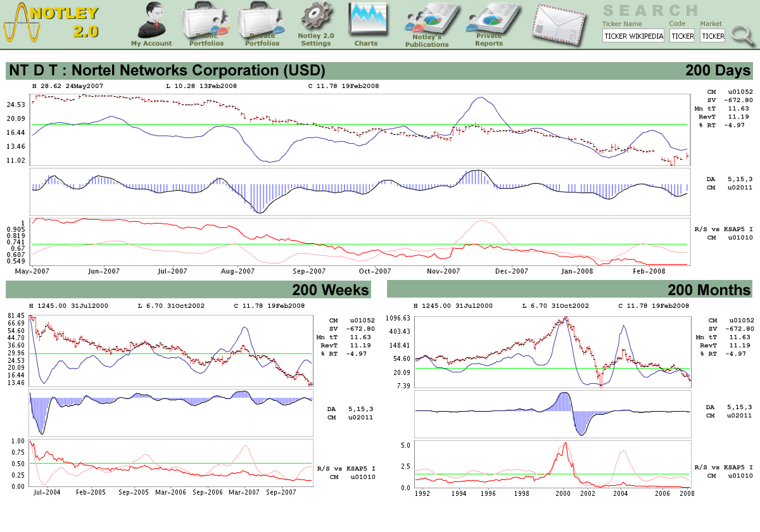Open Notley's Publications icon

(427, 24)
